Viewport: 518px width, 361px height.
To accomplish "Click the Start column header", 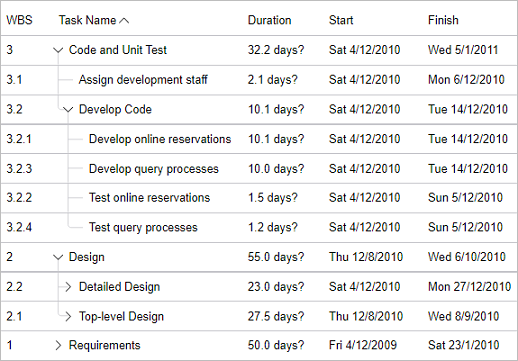I will point(341,20).
